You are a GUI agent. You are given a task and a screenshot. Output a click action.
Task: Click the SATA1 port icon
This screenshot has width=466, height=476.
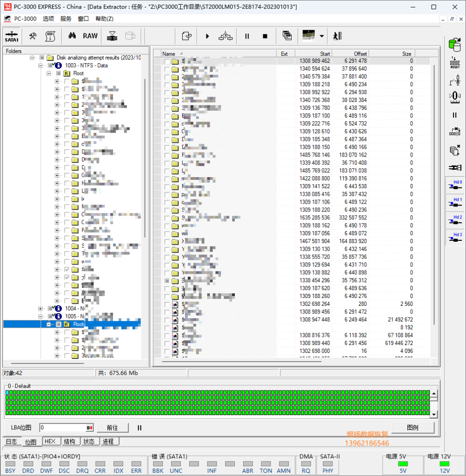point(12,36)
